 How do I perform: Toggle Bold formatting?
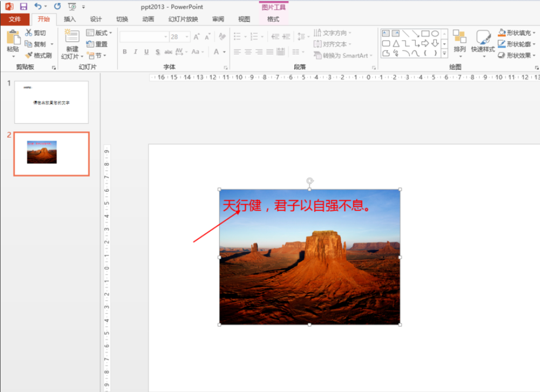[125, 52]
